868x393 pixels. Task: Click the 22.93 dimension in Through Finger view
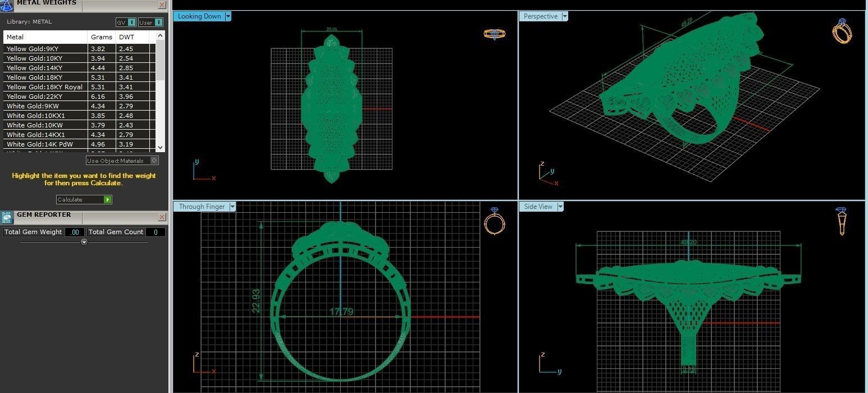256,301
